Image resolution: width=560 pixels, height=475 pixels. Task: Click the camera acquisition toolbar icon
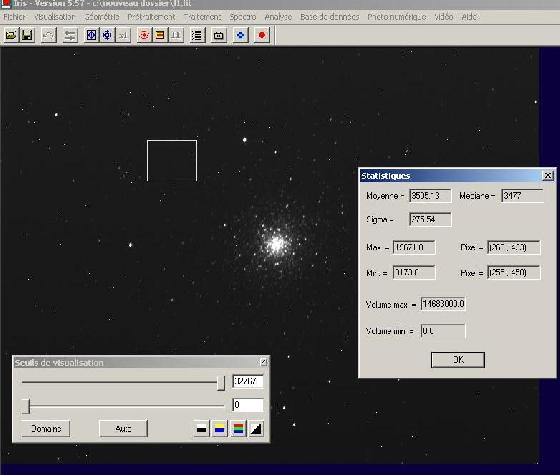coord(219,35)
